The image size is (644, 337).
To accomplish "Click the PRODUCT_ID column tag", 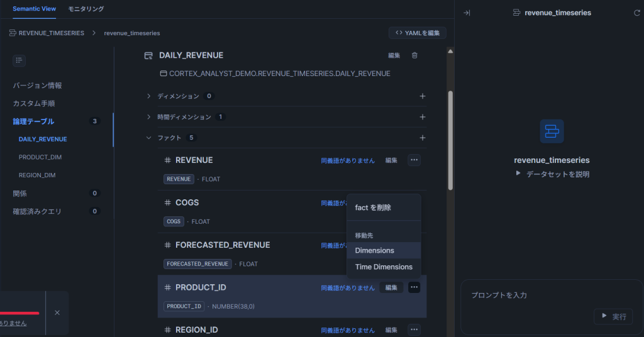I will tap(184, 306).
